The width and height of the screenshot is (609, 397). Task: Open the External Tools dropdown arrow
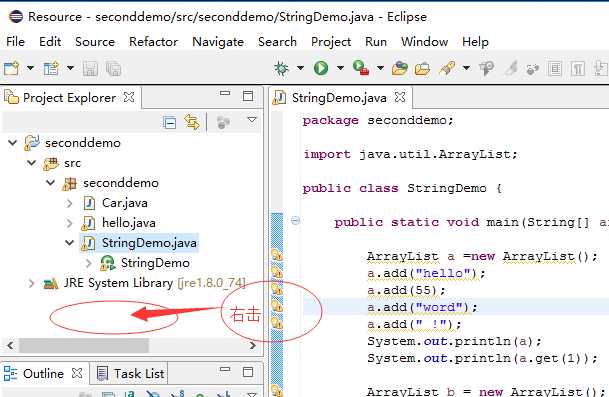(380, 68)
